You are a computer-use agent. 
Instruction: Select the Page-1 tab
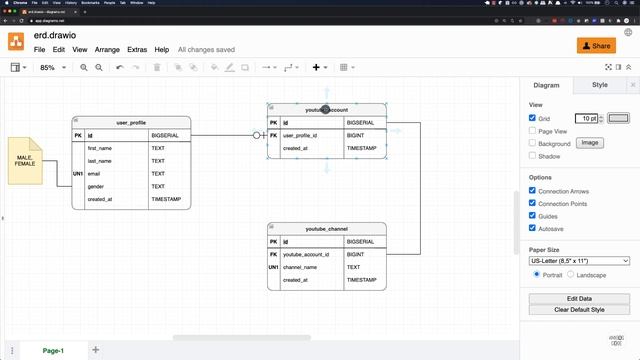53,351
